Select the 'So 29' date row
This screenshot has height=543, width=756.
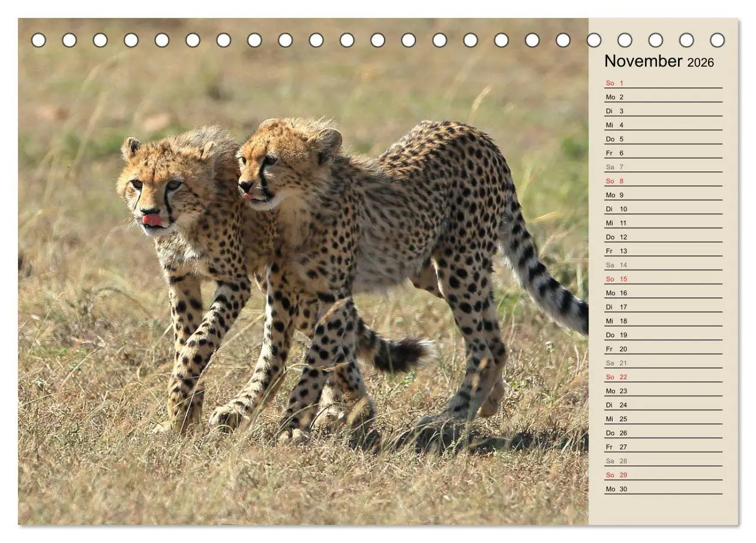tap(663, 475)
